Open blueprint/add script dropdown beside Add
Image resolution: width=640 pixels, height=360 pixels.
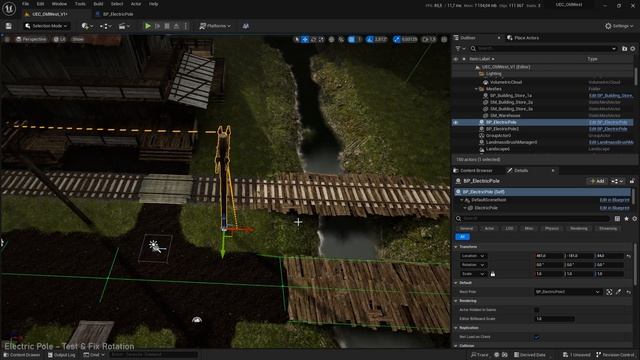tap(617, 181)
